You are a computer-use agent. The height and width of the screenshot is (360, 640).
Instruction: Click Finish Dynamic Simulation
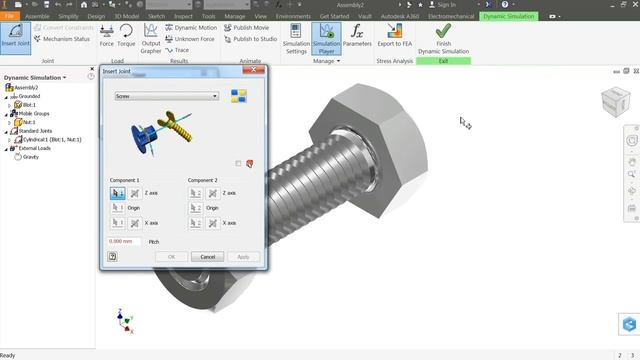point(443,39)
